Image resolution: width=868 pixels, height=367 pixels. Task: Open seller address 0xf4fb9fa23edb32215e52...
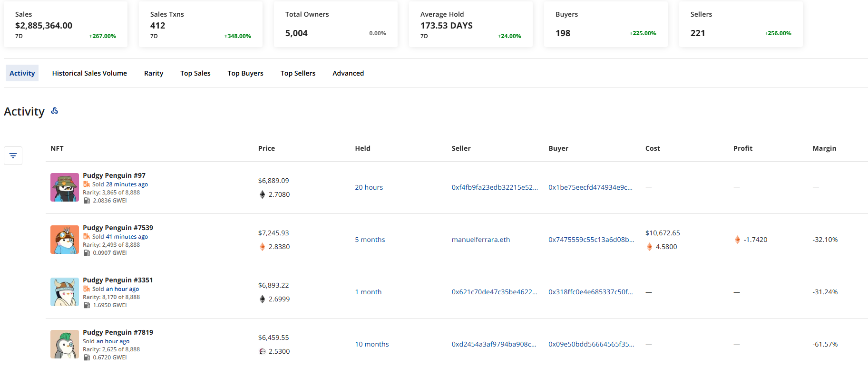tap(495, 187)
